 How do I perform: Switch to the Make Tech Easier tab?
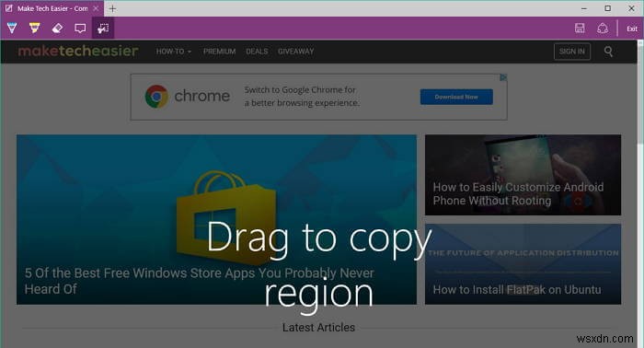point(52,8)
